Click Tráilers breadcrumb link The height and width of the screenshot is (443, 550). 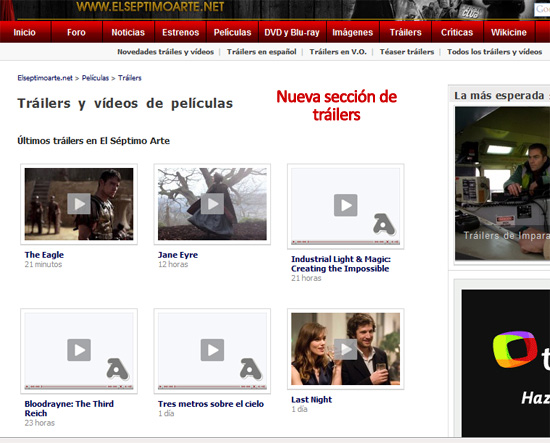click(x=130, y=78)
